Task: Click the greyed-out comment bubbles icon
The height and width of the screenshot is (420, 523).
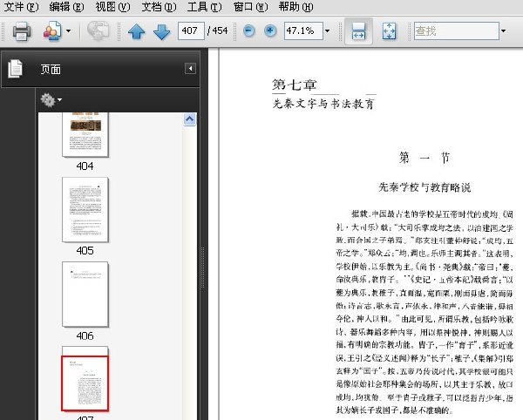Action: [x=98, y=31]
